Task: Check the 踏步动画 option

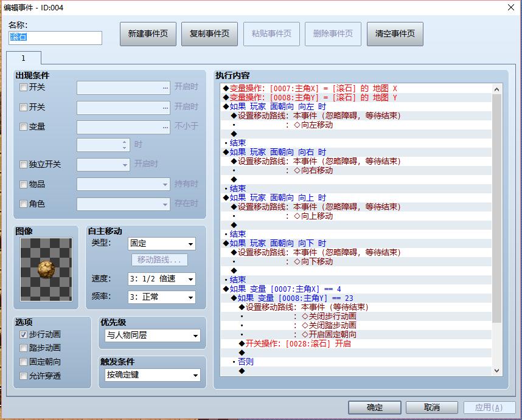Action: pos(23,348)
